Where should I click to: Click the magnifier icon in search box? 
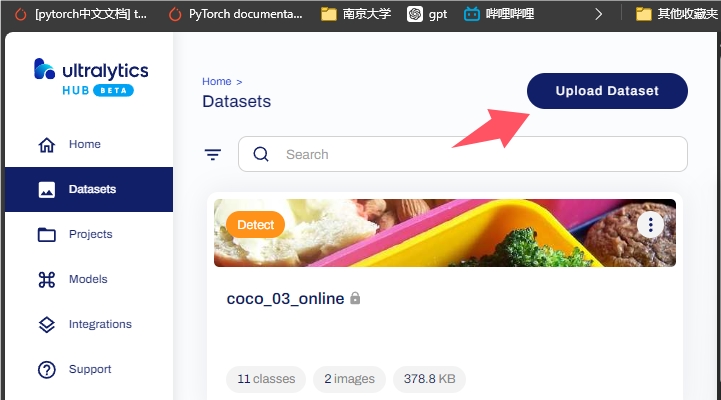pyautogui.click(x=261, y=154)
